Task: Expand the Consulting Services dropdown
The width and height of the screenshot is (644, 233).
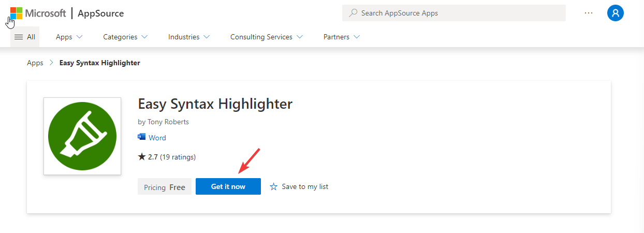Action: 267,37
